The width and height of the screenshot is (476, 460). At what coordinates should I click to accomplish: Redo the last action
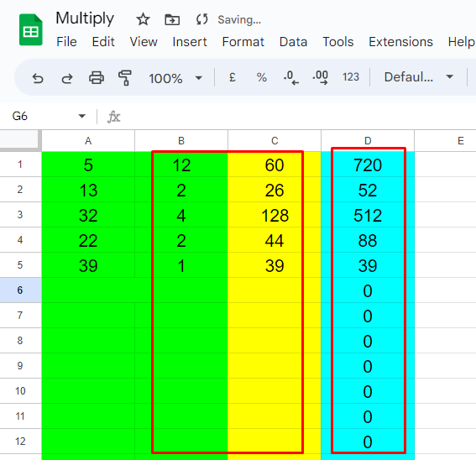click(67, 78)
